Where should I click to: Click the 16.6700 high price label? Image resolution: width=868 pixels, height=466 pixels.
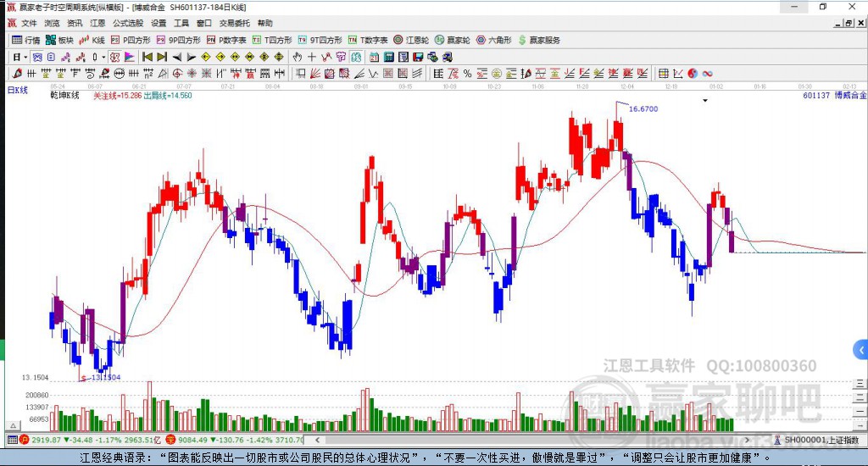[x=643, y=109]
